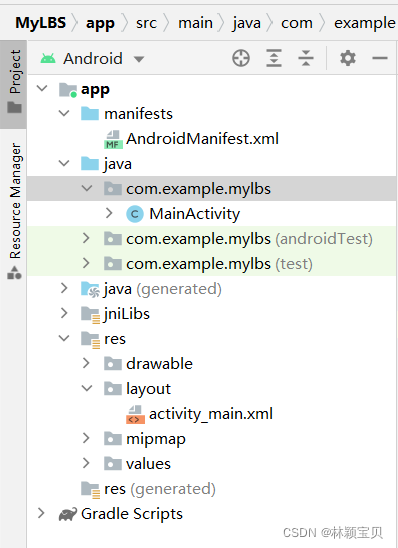This screenshot has height=548, width=398.
Task: Click the drawable folder icon
Action: tap(113, 364)
